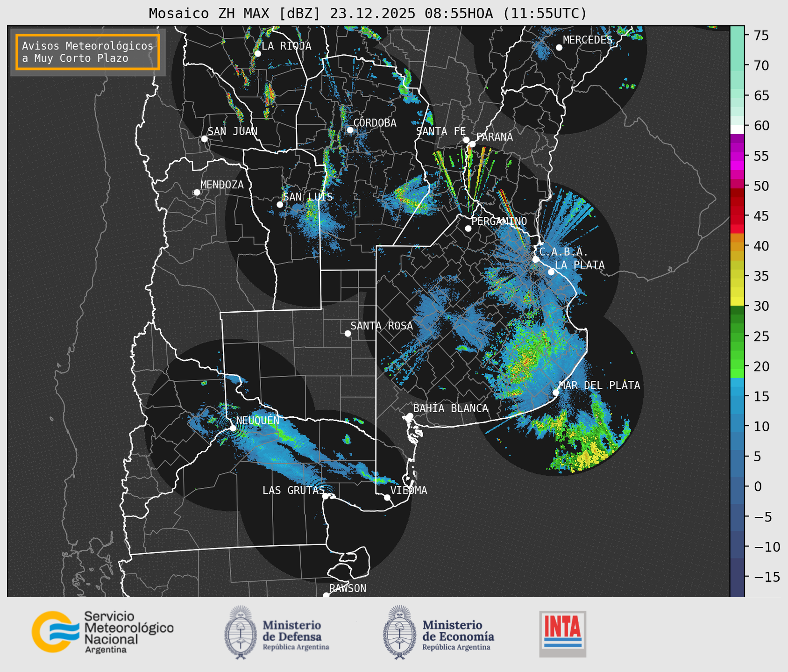The height and width of the screenshot is (672, 788).
Task: Click the SAN JUAN city marker dot
Action: tap(204, 139)
